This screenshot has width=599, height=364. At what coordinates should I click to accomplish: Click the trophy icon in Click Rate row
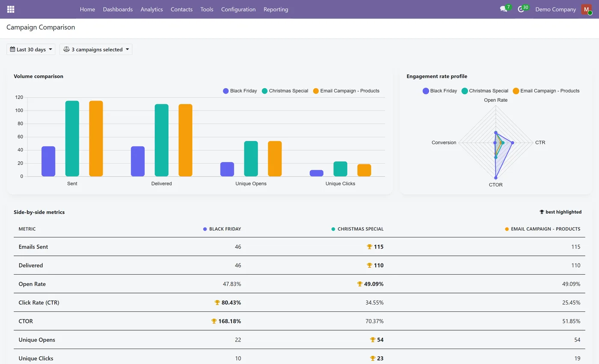[x=217, y=302]
